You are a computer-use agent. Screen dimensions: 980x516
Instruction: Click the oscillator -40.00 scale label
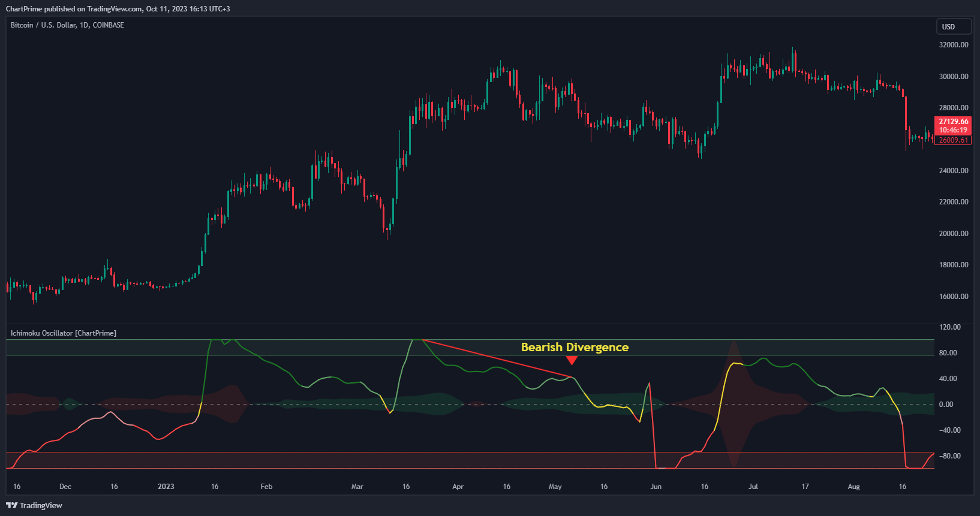point(949,430)
